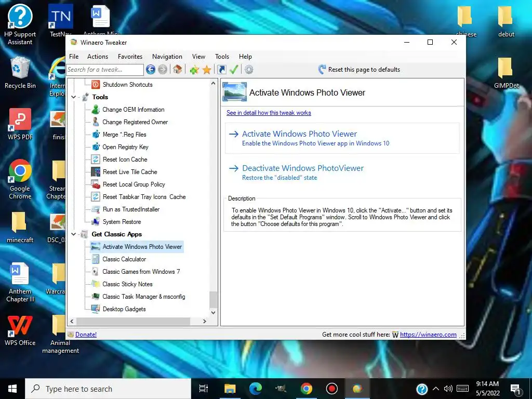Click the Classic Task Manager & msconfig icon

[x=96, y=297]
